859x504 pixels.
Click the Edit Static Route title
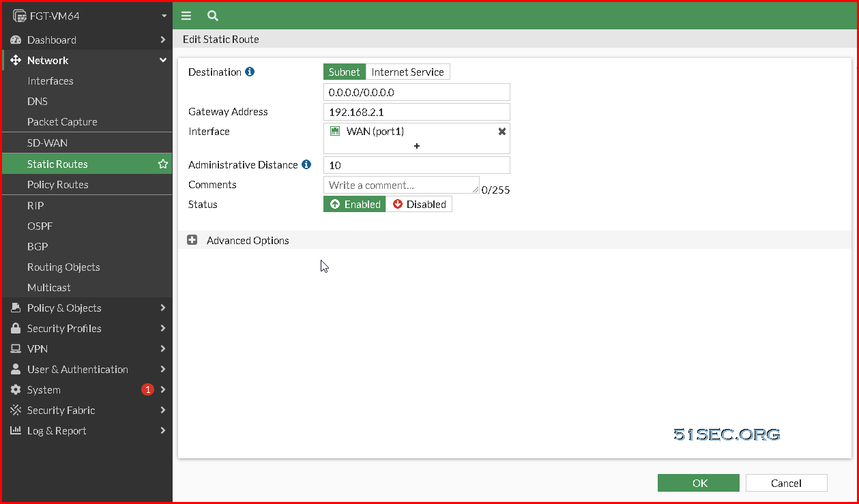tap(221, 39)
